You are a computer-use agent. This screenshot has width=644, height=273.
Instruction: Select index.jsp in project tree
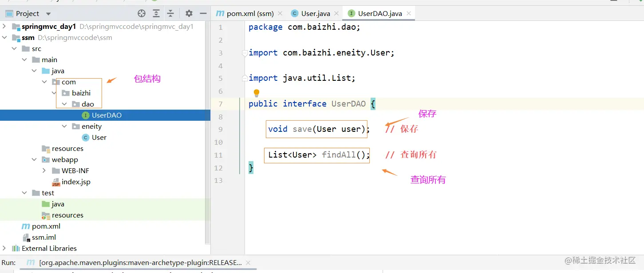point(76,182)
